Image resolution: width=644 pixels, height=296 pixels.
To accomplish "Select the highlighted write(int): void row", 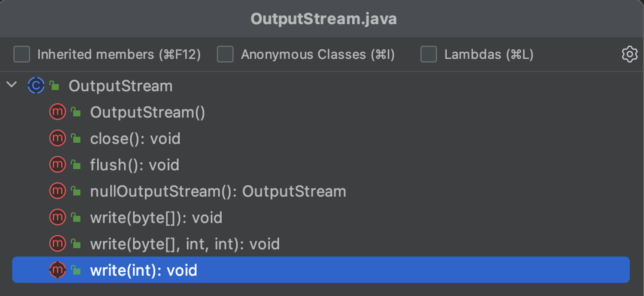I will click(x=321, y=270).
